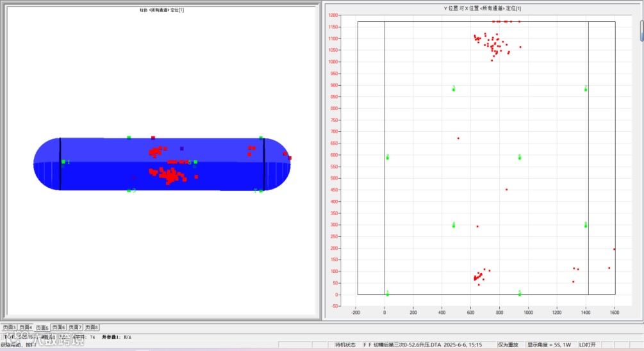
Task: Select sensor 1 marker at plot origin
Action: click(387, 294)
